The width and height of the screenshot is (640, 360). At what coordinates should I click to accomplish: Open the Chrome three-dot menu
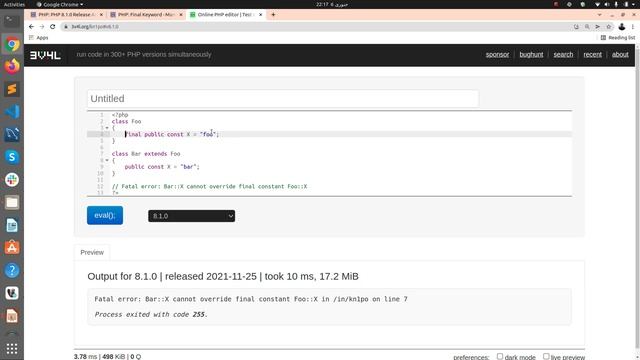click(x=633, y=27)
